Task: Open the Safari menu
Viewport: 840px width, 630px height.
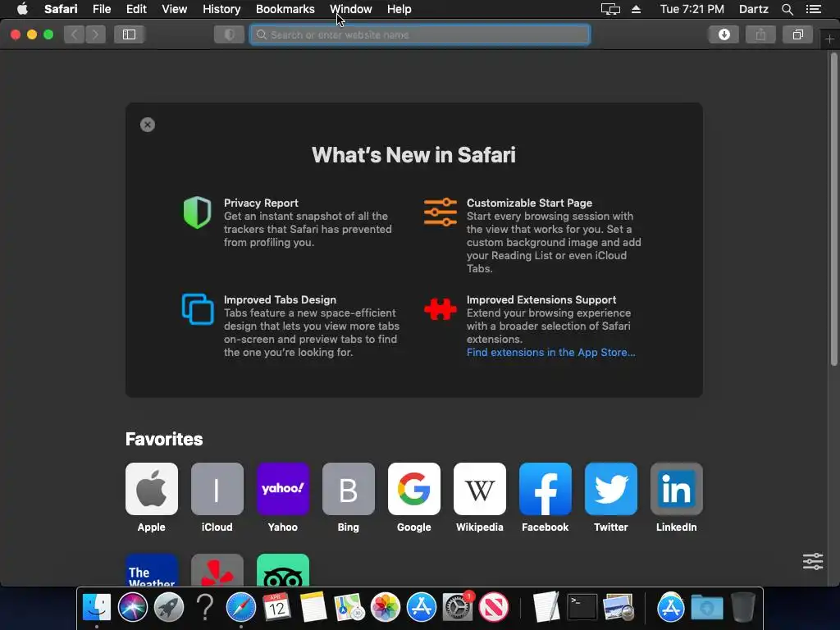Action: click(61, 9)
